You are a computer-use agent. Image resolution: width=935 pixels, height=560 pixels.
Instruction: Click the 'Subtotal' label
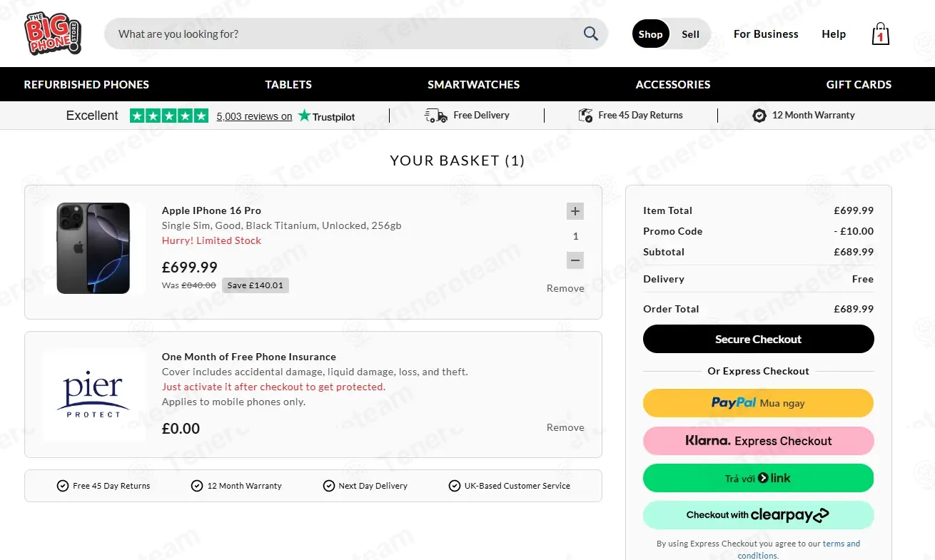click(x=664, y=252)
